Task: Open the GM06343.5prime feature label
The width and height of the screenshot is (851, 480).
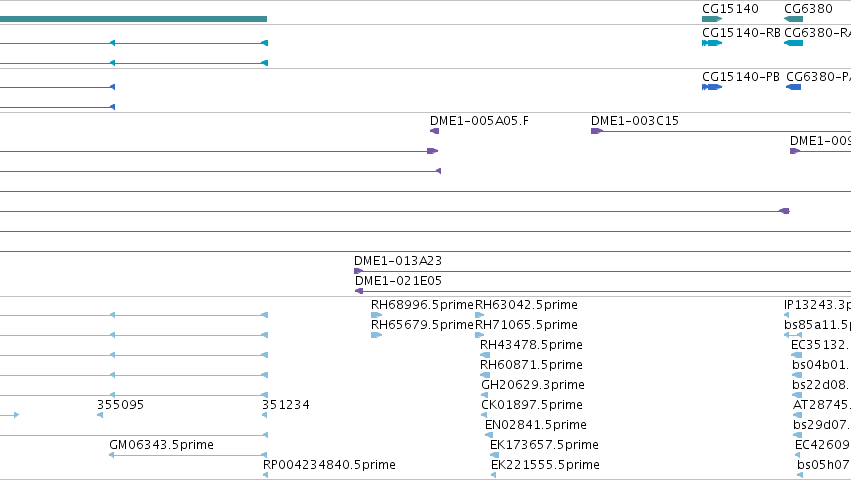Action: pyautogui.click(x=161, y=445)
